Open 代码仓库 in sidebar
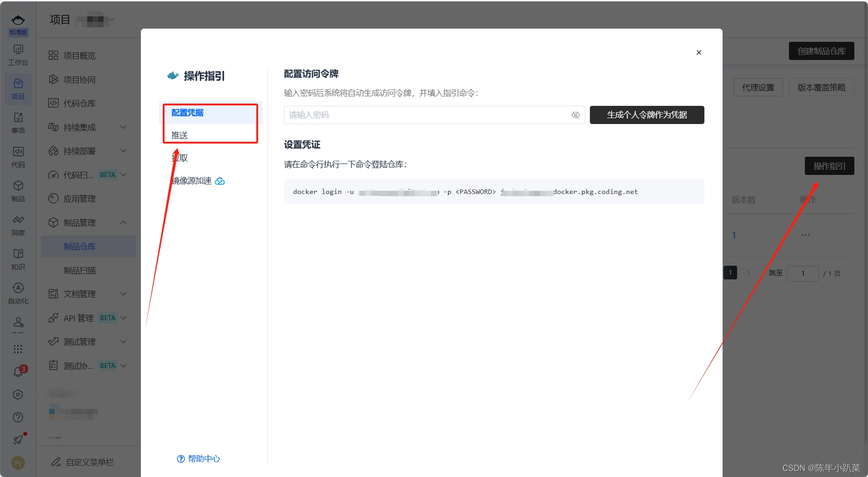Image resolution: width=868 pixels, height=477 pixels. [80, 103]
